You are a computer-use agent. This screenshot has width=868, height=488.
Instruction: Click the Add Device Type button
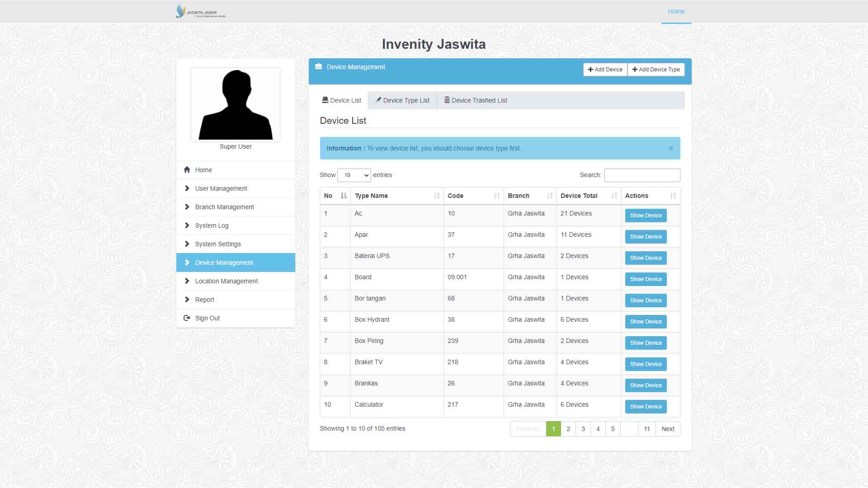click(x=656, y=70)
